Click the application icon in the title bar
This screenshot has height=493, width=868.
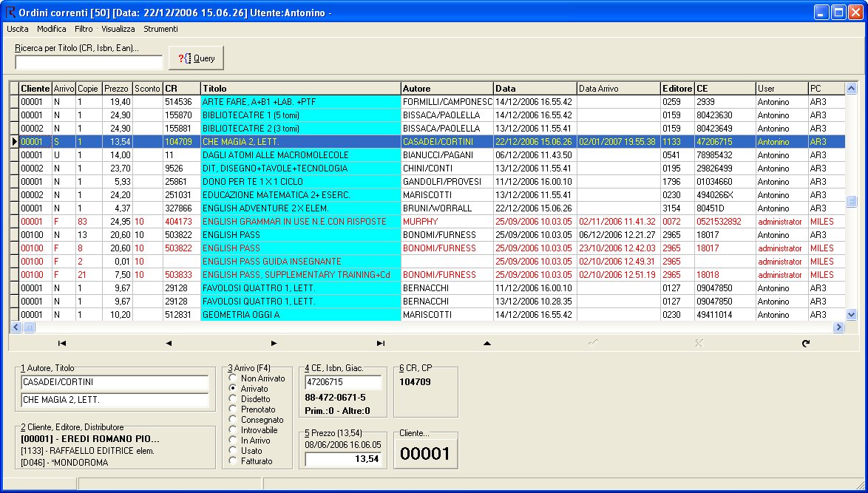click(10, 12)
